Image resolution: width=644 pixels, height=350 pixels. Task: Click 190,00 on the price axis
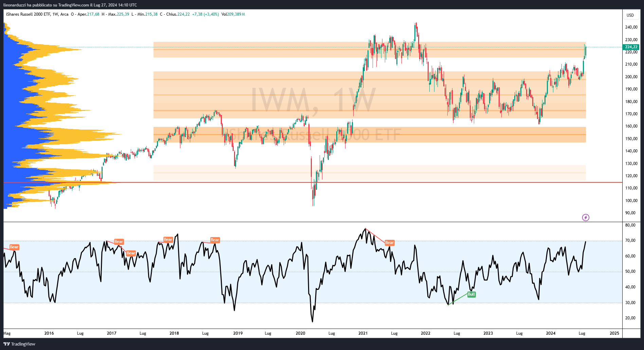pos(631,89)
